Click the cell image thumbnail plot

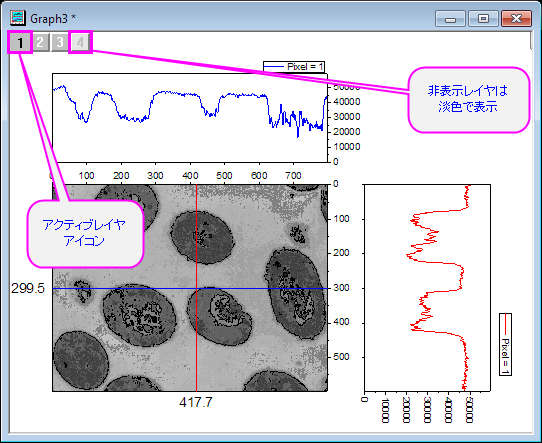190,288
